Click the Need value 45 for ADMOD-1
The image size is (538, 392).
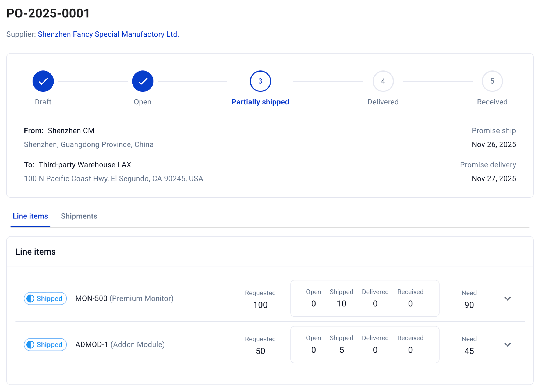(469, 351)
